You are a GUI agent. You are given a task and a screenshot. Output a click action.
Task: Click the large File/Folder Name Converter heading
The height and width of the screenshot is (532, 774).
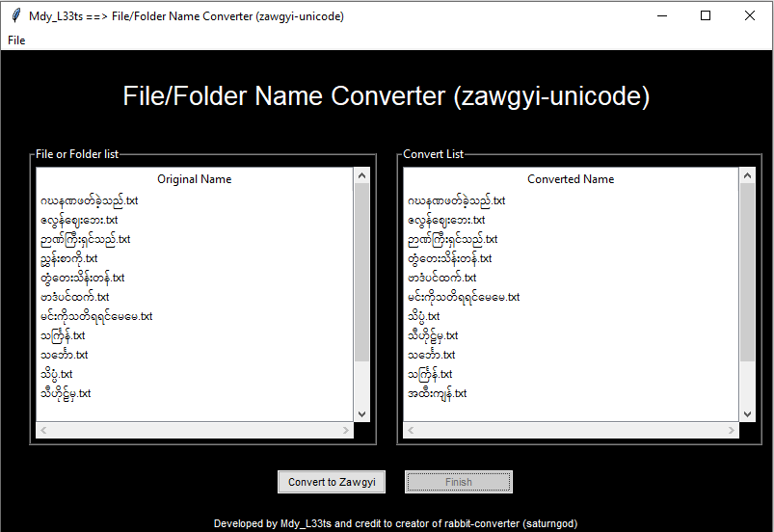tap(386, 96)
